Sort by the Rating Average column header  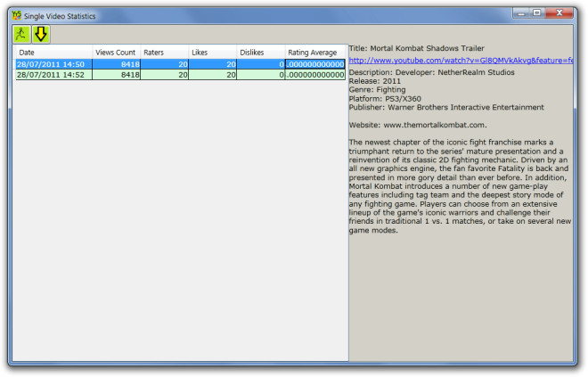pyautogui.click(x=315, y=53)
